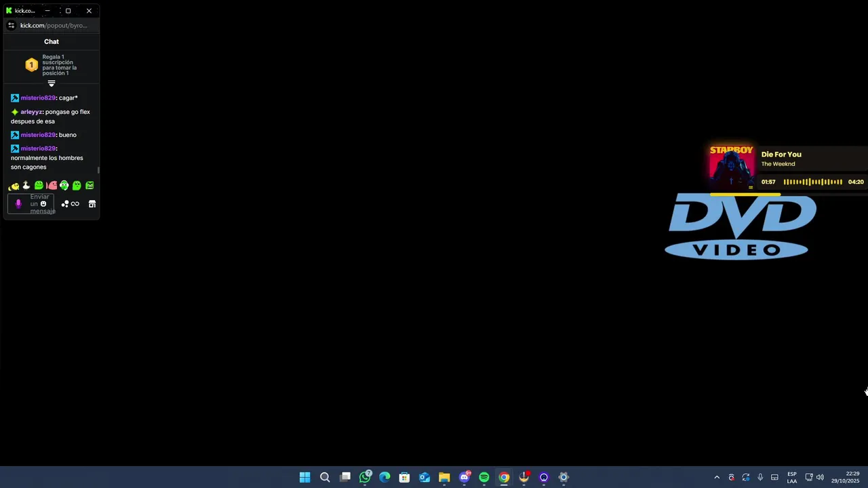
Task: Click the kick.com popout URL address field
Action: [54, 26]
